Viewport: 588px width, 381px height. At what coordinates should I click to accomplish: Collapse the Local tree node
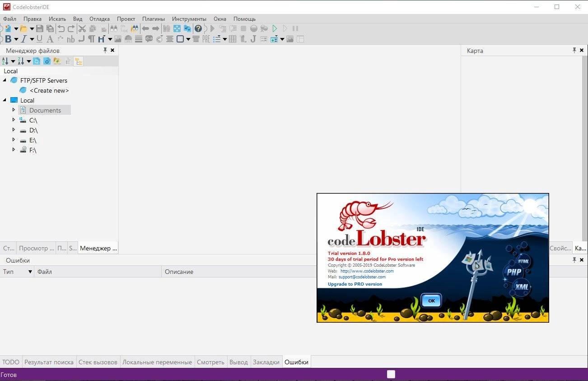pos(5,100)
